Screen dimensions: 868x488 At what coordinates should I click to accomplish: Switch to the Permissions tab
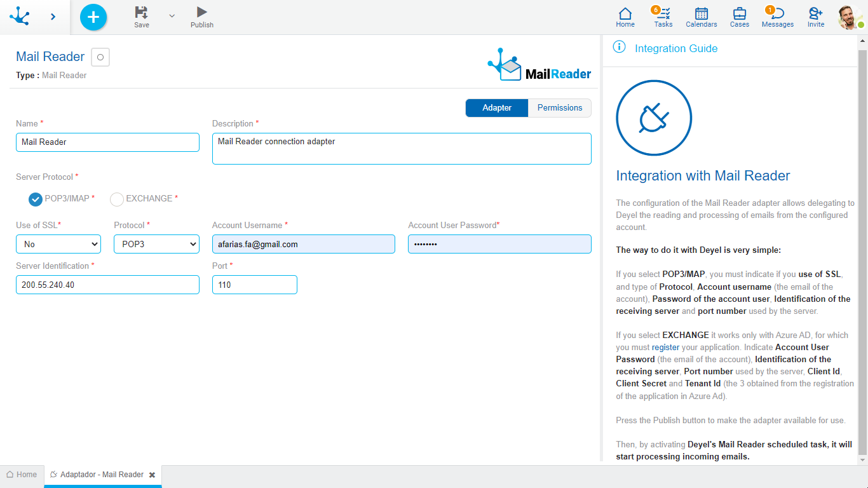[x=559, y=108]
